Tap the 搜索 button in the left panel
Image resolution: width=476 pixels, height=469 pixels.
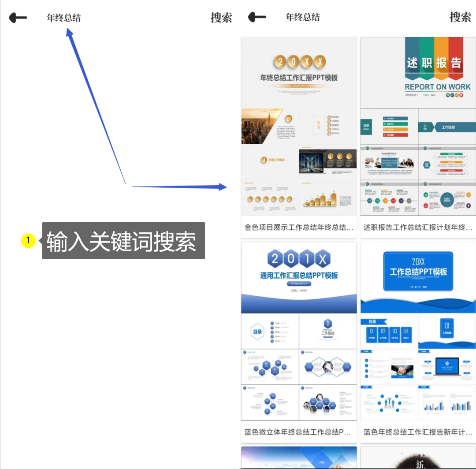pos(221,18)
